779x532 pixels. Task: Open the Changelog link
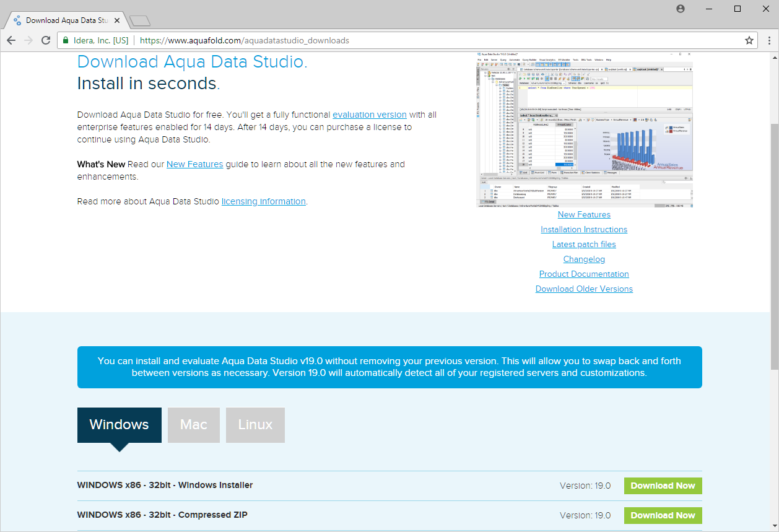coord(584,259)
